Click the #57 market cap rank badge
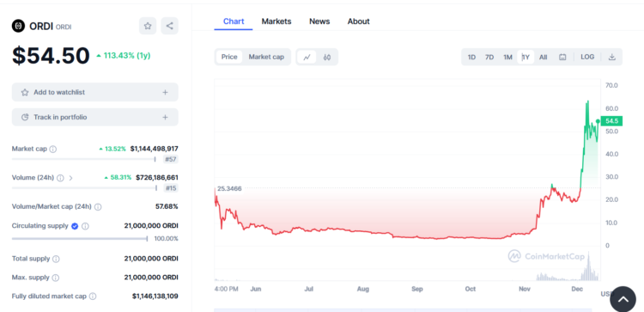 [171, 160]
